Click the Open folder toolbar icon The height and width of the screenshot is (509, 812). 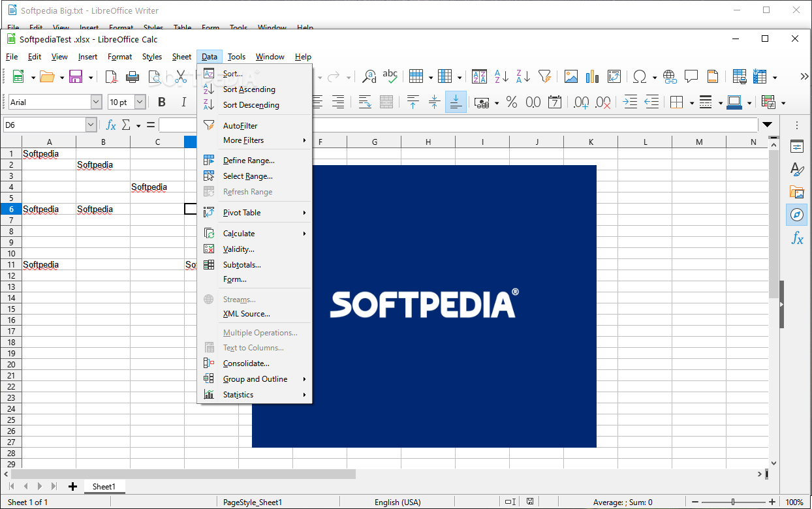[x=47, y=77]
